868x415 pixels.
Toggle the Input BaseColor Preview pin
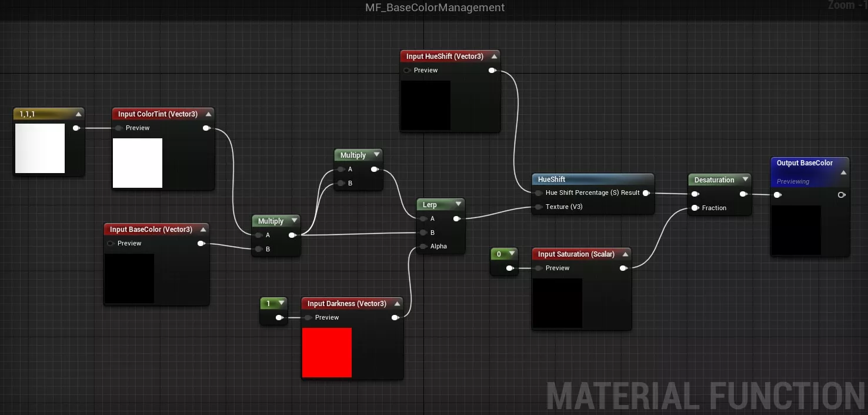point(110,244)
